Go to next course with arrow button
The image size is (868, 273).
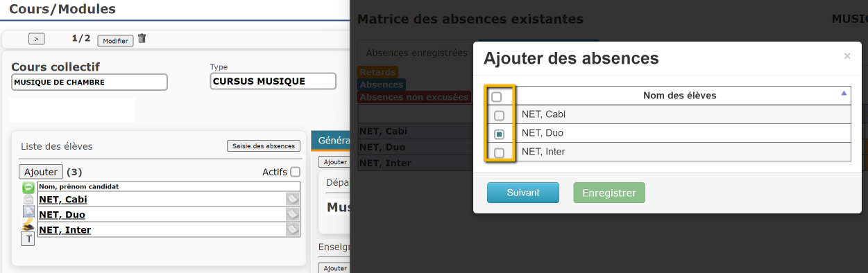coord(37,39)
